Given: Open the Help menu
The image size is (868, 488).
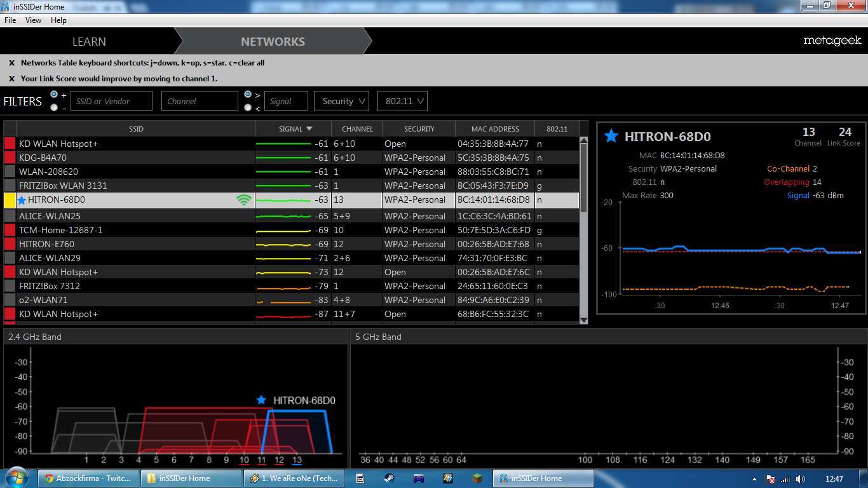Looking at the screenshot, I should tap(58, 20).
